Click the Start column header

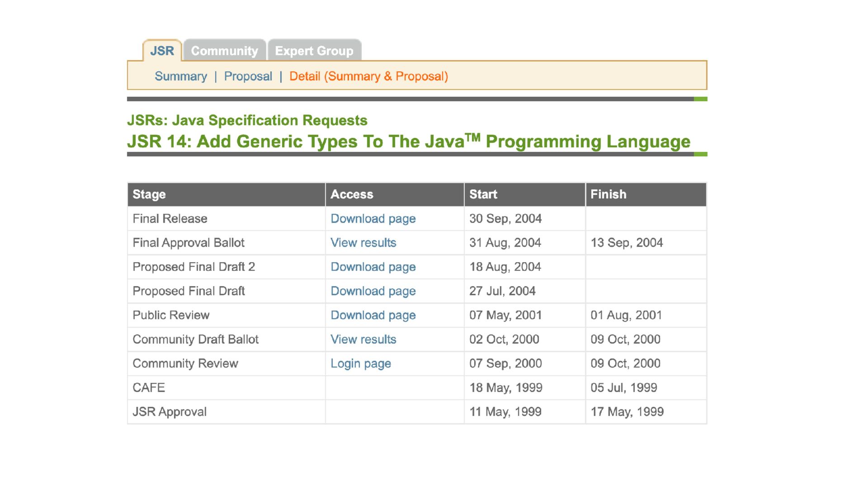tap(483, 194)
